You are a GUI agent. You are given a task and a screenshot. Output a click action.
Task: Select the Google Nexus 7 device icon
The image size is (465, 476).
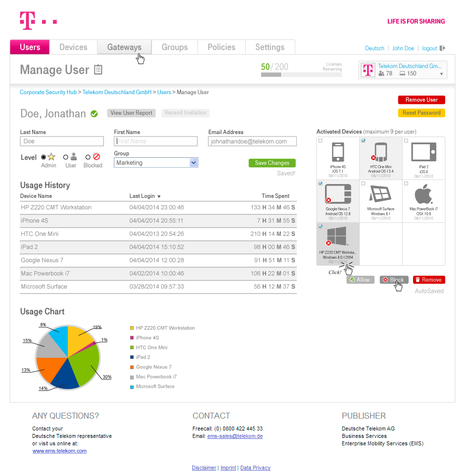(338, 194)
